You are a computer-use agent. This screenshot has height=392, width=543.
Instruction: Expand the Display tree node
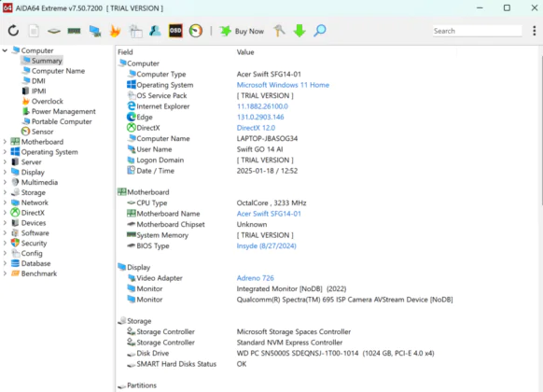5,172
